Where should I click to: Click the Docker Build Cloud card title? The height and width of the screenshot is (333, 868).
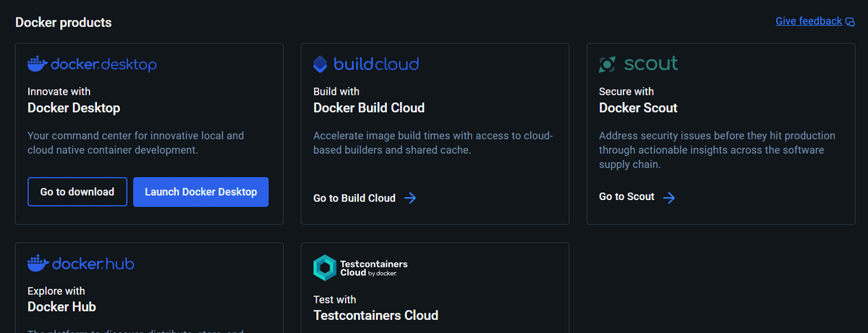[369, 108]
